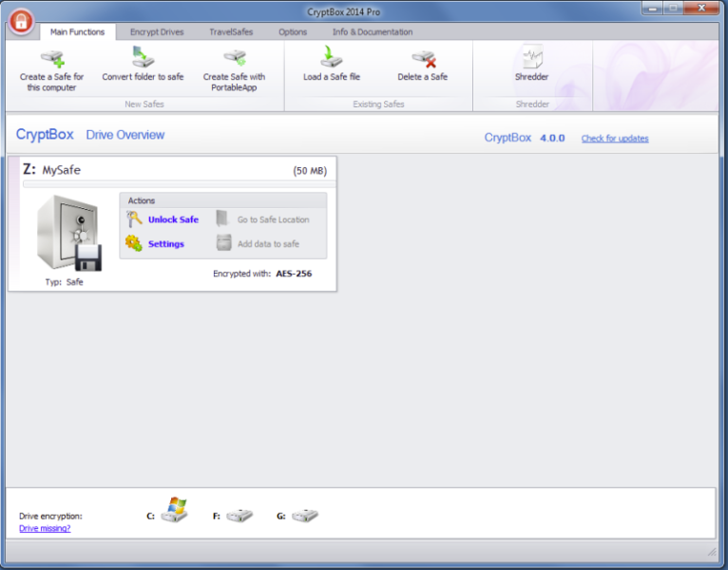Choose Convert folder to safe
This screenshot has width=728, height=570.
[143, 64]
